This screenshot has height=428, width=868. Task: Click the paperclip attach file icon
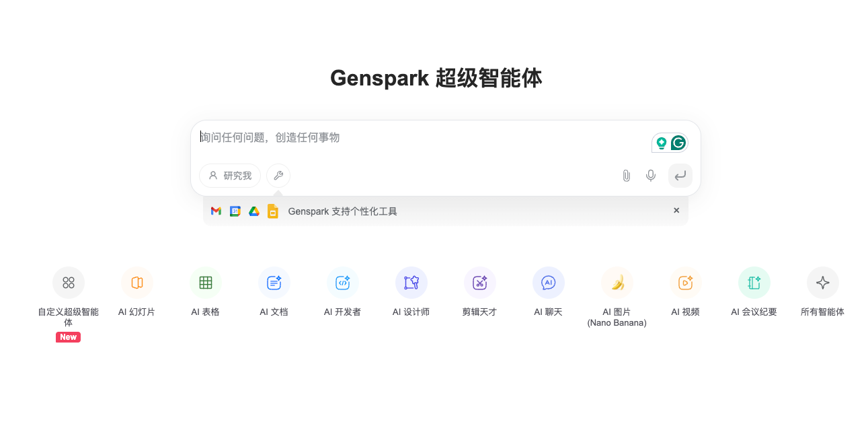626,176
